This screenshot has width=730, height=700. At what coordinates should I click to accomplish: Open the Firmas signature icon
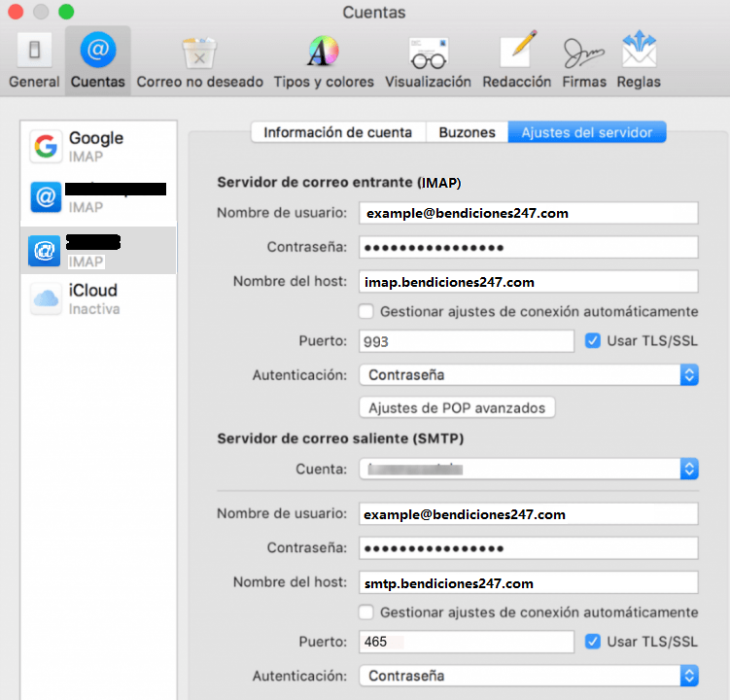coord(583,52)
